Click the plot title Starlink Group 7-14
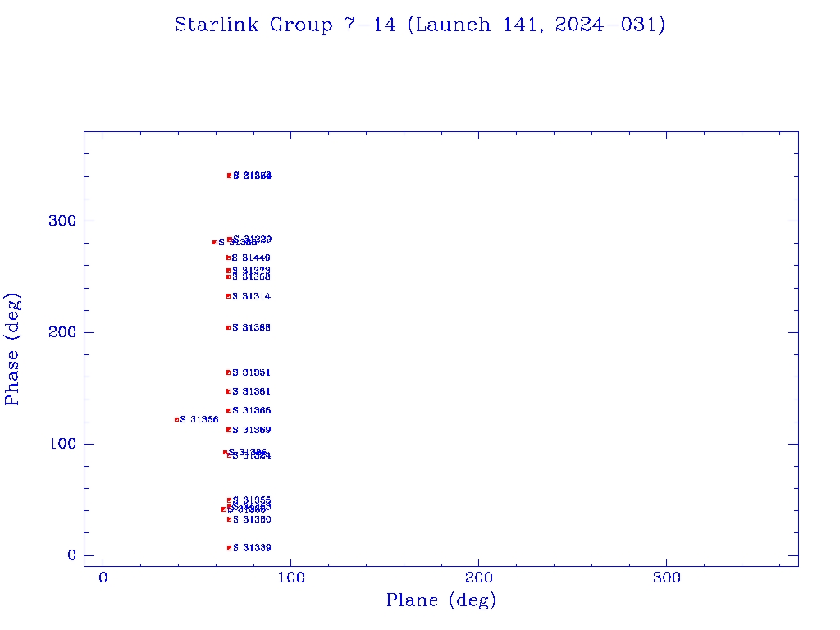 coord(285,25)
